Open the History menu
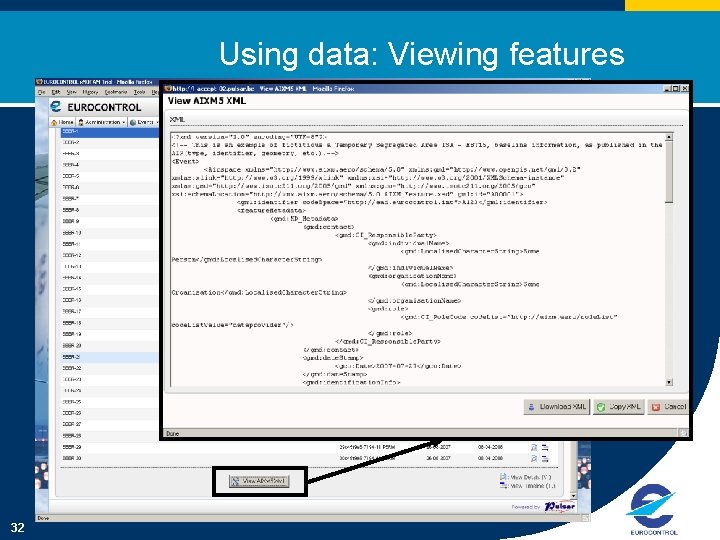 pyautogui.click(x=90, y=92)
